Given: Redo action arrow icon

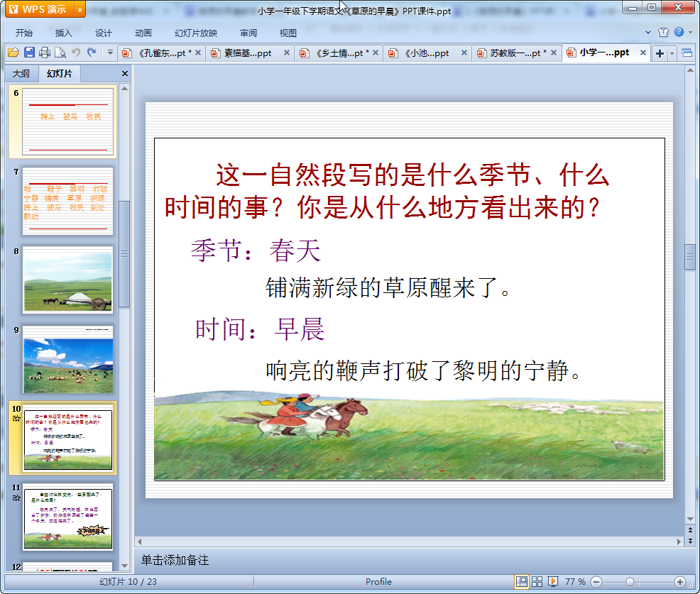Looking at the screenshot, I should 92,53.
